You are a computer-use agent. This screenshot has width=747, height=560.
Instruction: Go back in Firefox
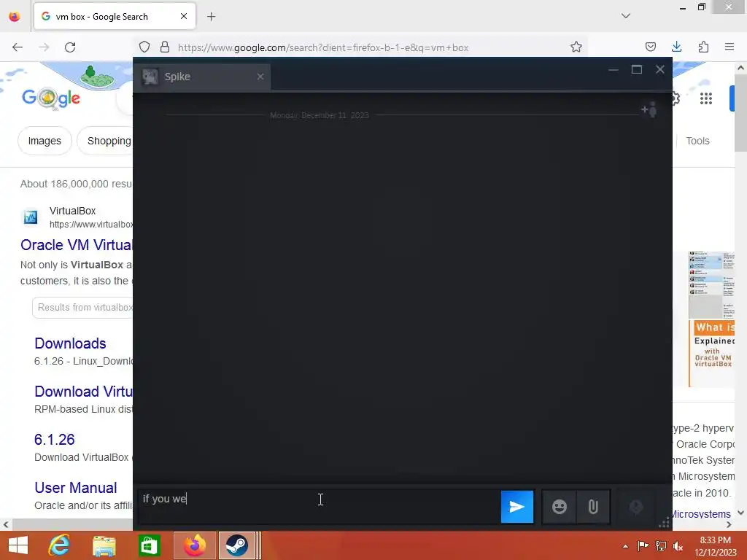point(18,47)
